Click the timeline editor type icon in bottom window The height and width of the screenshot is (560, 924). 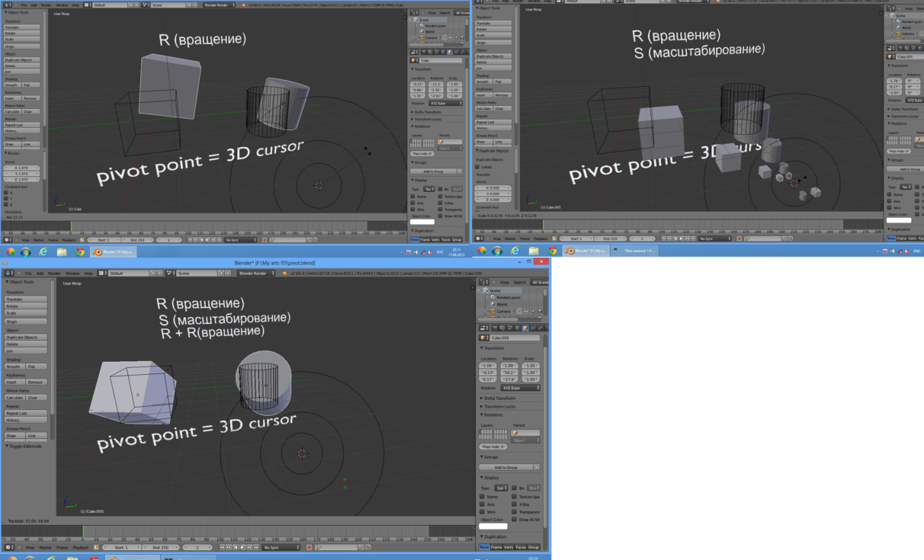tap(8, 548)
